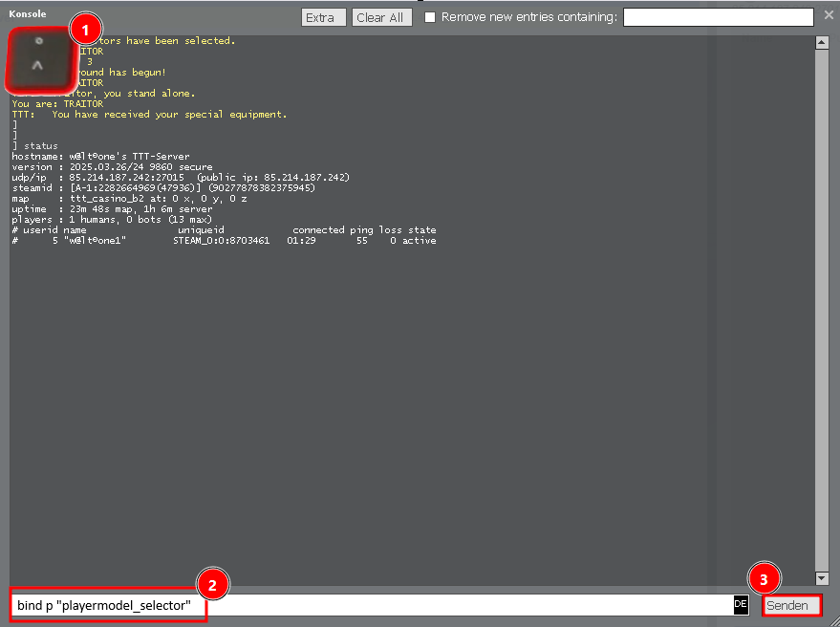
Task: Click the Senden button
Action: (x=791, y=606)
